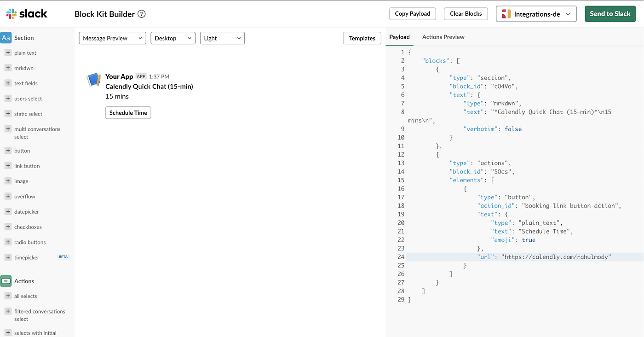The image size is (644, 337).
Task: Open the Desktop device dropdown
Action: (173, 38)
